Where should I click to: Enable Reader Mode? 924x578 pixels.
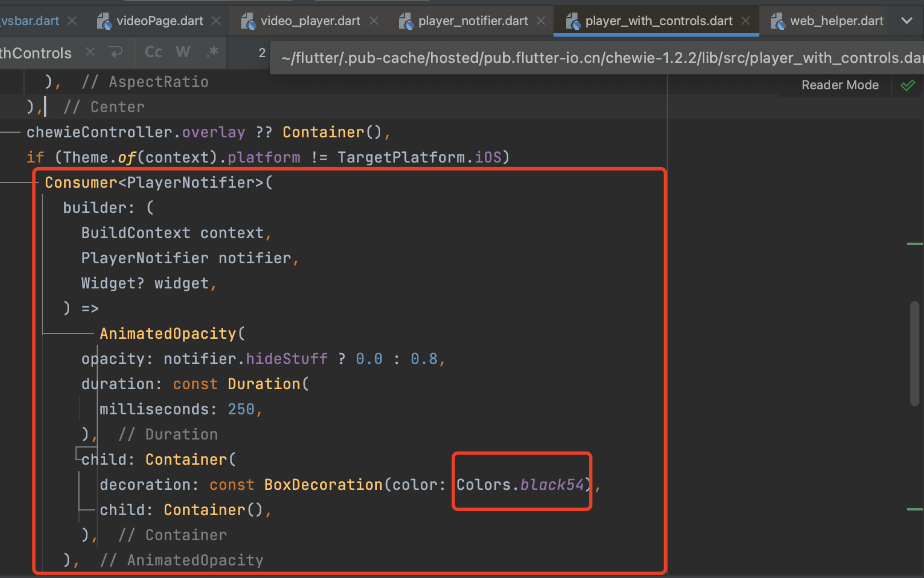tap(839, 85)
